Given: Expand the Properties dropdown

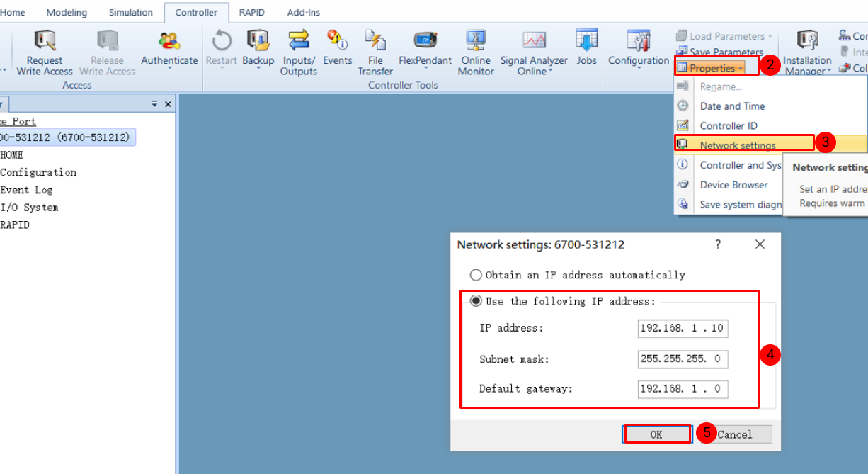Looking at the screenshot, I should (x=709, y=68).
